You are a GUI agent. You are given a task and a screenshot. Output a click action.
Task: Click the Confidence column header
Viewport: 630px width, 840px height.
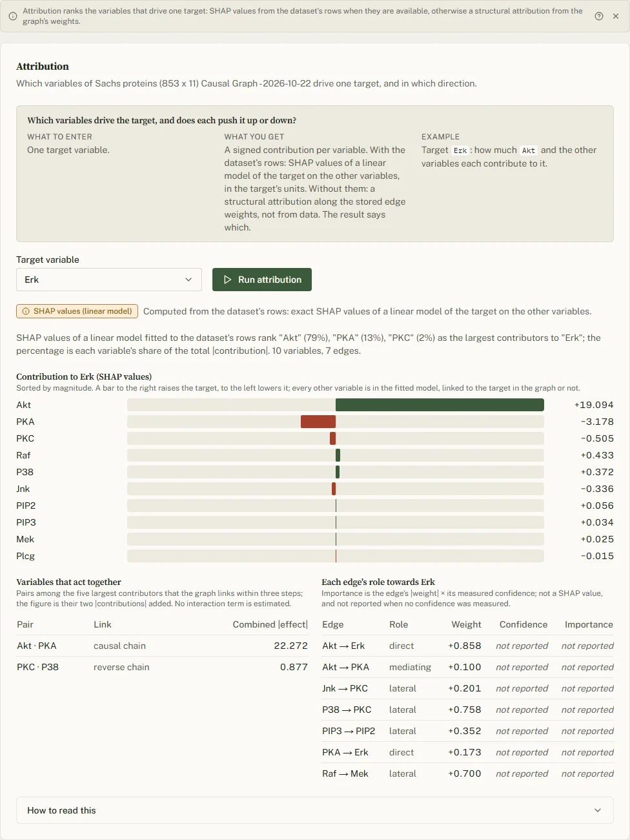(523, 624)
